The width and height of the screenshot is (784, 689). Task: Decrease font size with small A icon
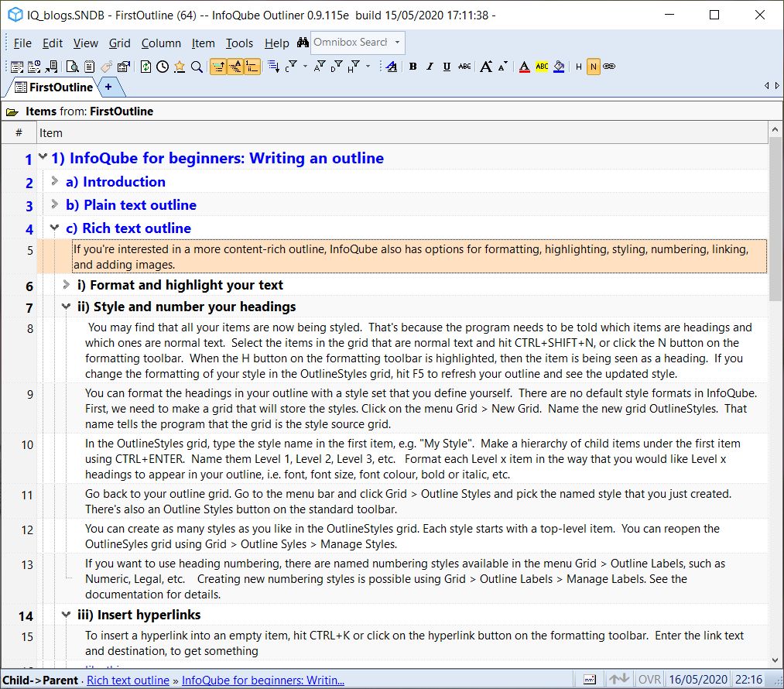click(x=502, y=67)
